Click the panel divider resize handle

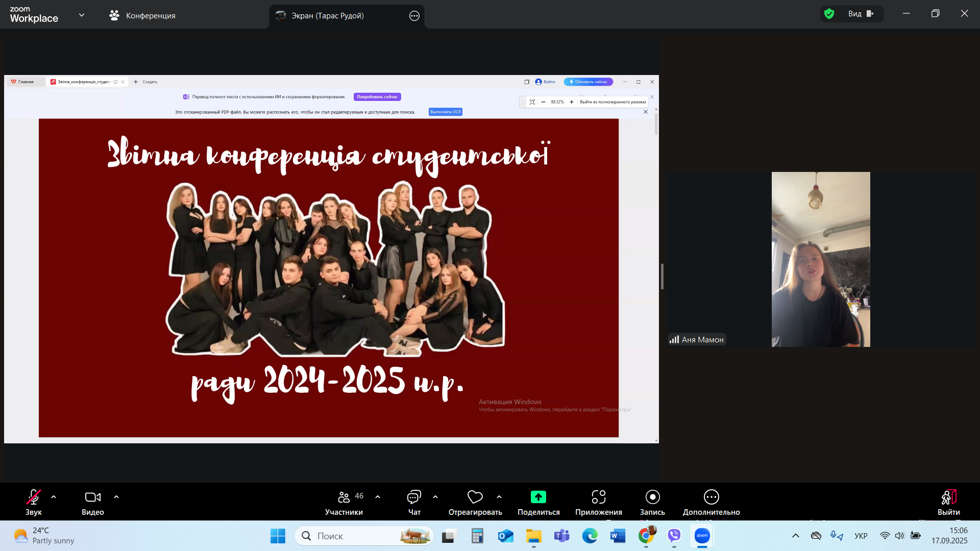[662, 277]
